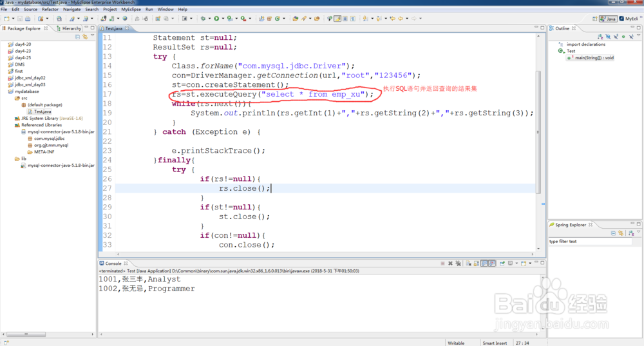644x346 pixels.
Task: Click the editor vertical scrollbar thumb
Action: [538, 131]
